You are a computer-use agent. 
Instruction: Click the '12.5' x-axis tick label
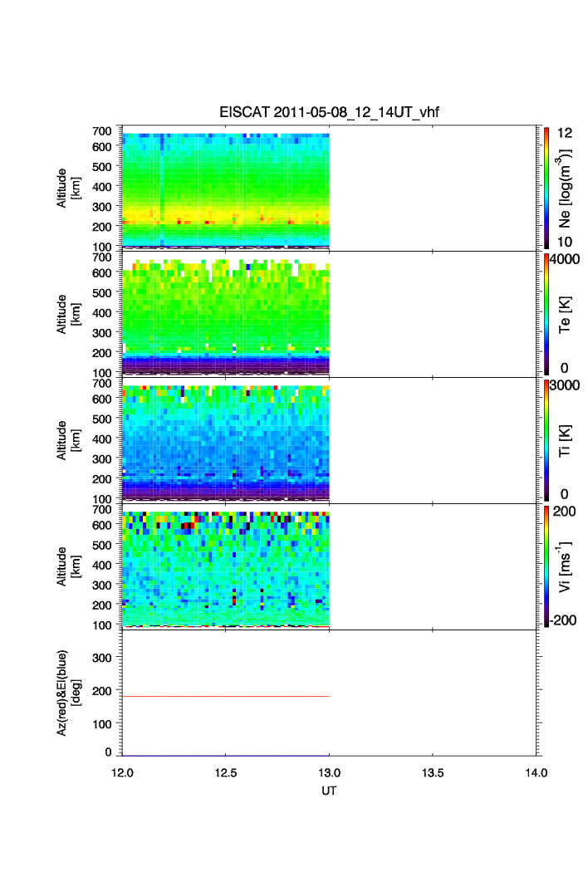(226, 773)
